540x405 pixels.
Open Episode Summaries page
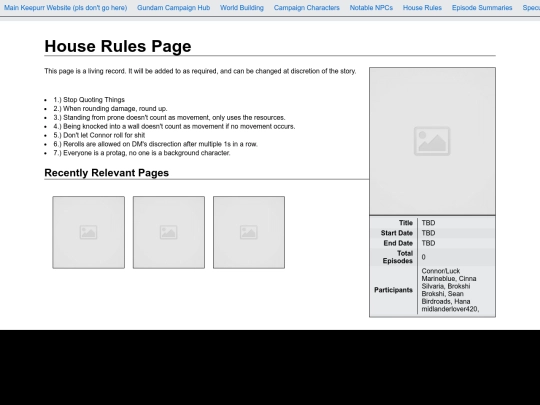482,8
